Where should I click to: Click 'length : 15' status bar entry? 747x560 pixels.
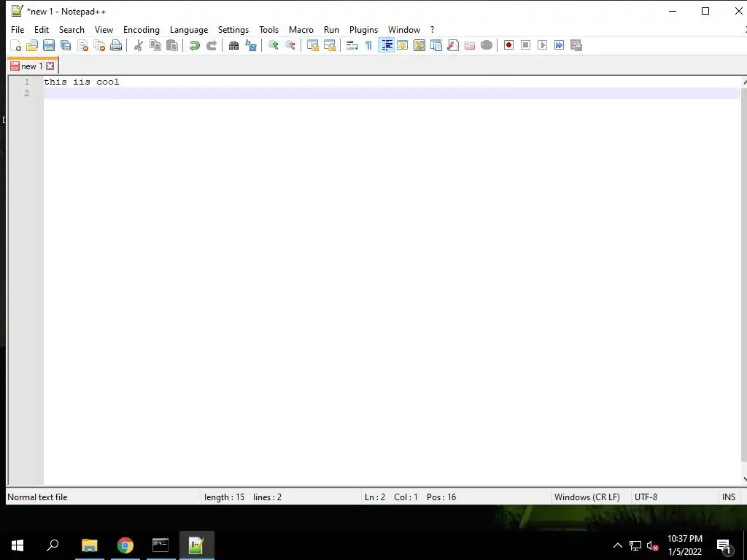click(x=225, y=497)
